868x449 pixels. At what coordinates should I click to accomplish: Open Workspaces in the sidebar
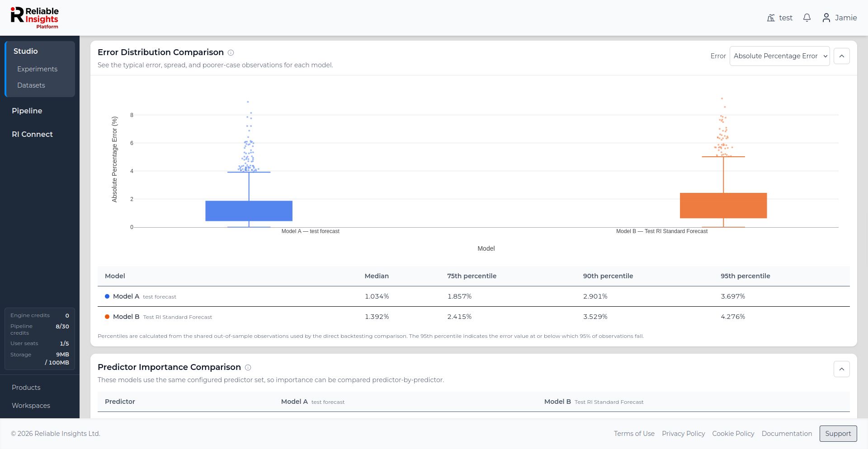(x=31, y=406)
